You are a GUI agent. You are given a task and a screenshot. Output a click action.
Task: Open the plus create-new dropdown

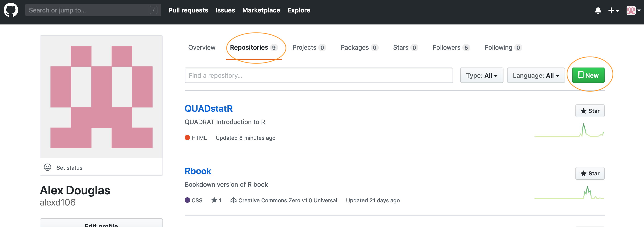pyautogui.click(x=613, y=10)
